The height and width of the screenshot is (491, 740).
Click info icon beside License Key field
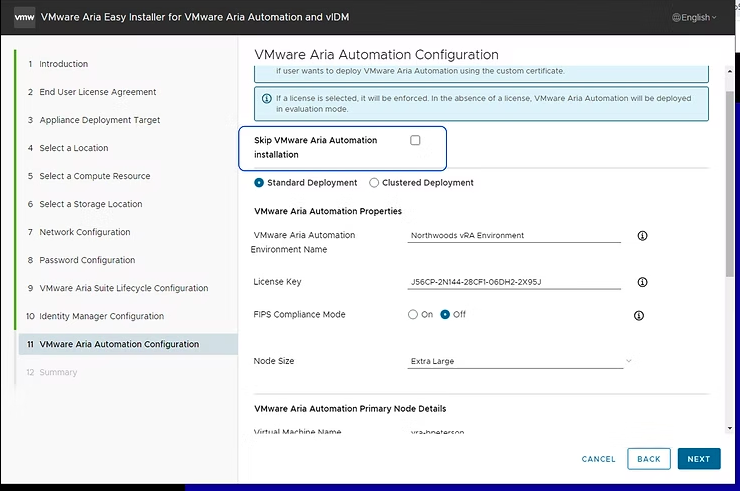coord(642,282)
